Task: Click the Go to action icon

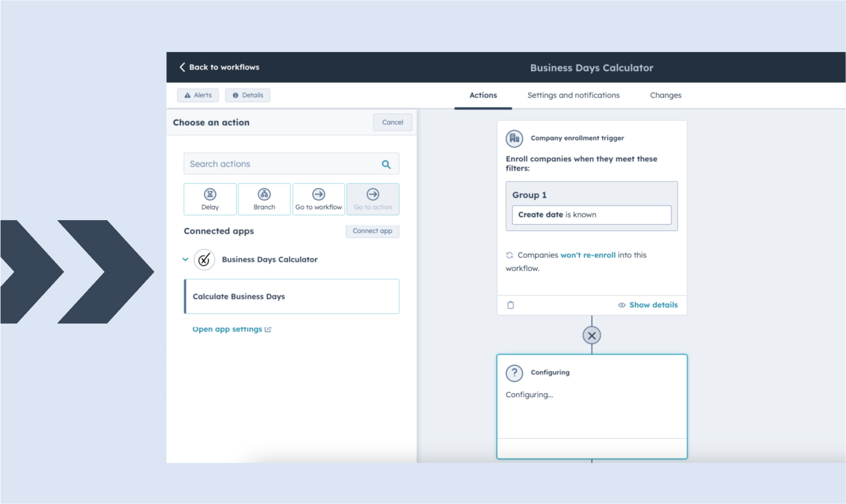Action: [x=373, y=194]
